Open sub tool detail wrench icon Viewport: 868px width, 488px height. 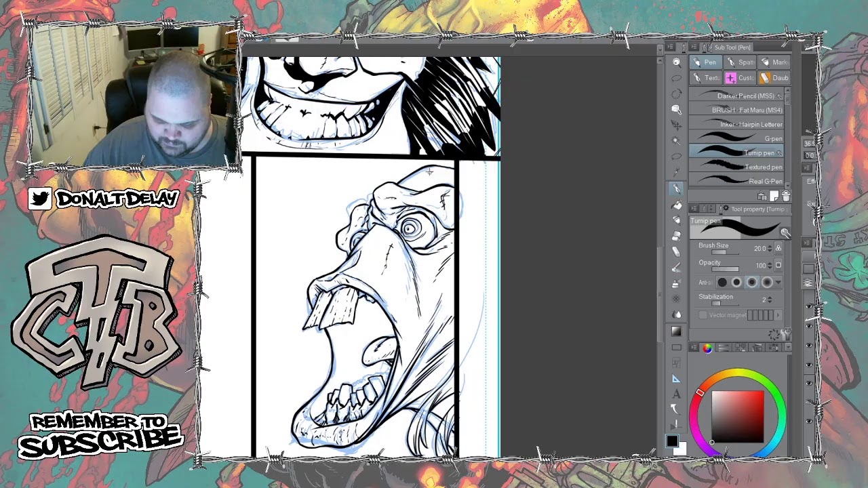[x=785, y=234]
